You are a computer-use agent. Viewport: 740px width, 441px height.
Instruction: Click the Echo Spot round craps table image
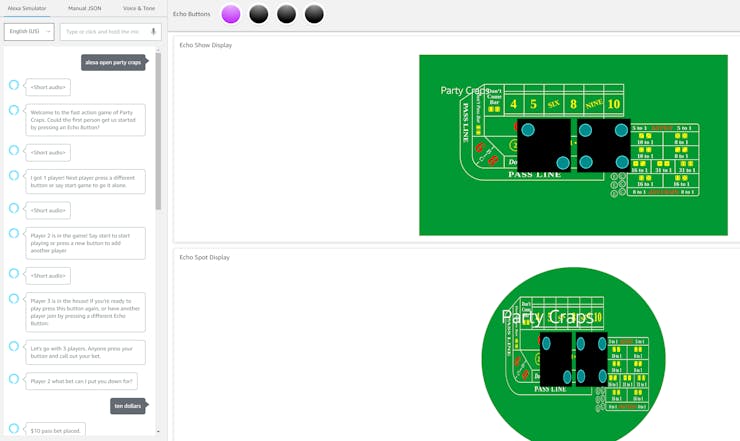click(573, 354)
